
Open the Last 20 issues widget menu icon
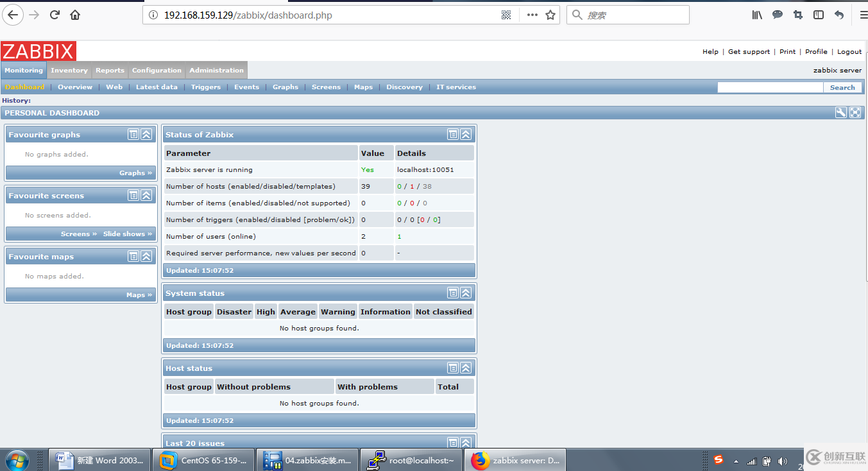tap(453, 442)
